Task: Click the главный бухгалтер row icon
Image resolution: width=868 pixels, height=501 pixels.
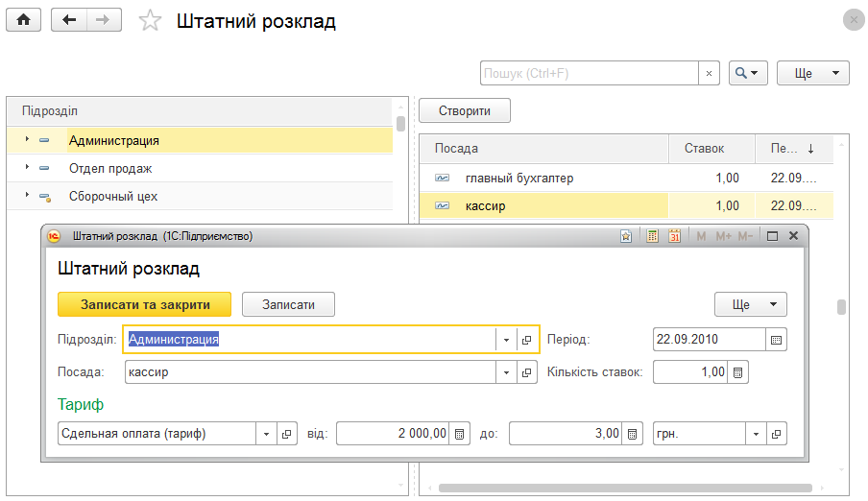Action: tap(443, 178)
